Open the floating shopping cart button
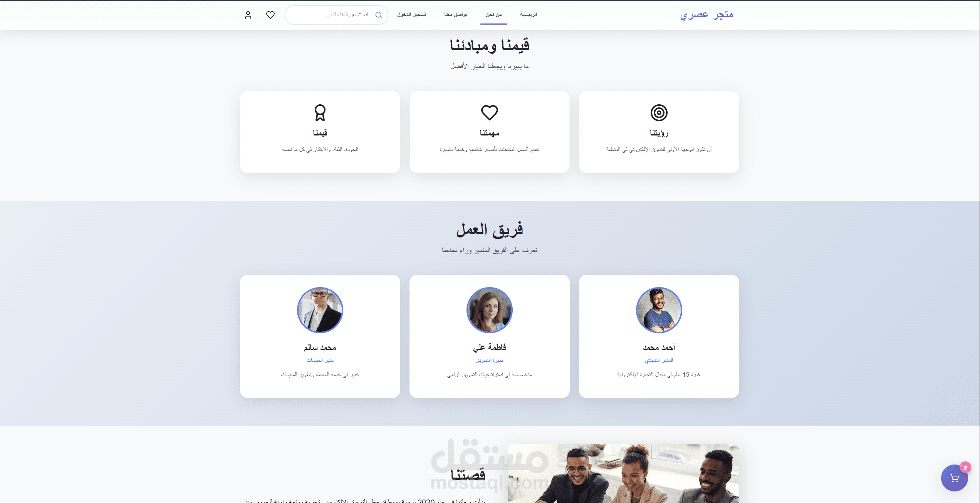980x503 pixels. [954, 478]
